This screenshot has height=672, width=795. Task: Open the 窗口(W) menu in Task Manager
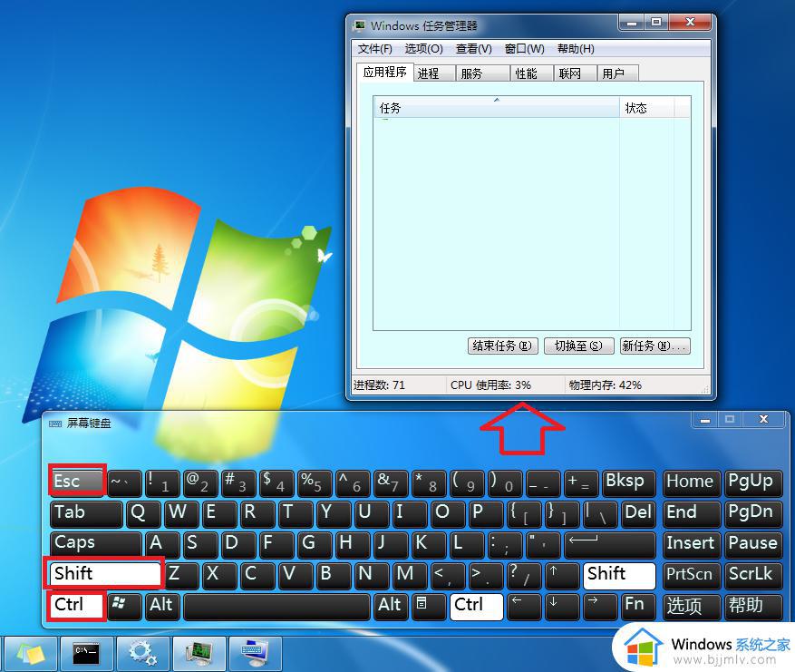(524, 49)
